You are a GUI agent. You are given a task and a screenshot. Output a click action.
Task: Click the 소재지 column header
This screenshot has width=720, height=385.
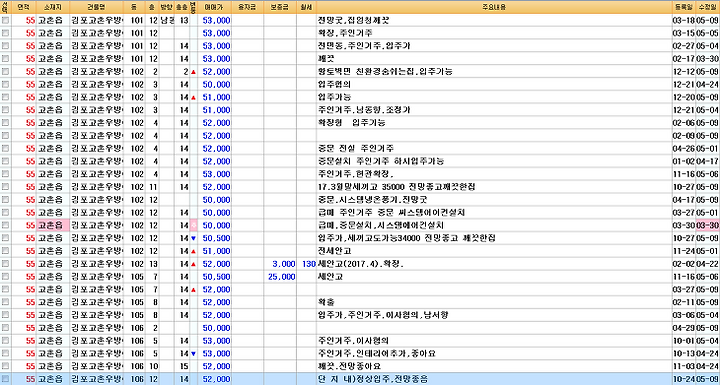[x=52, y=7]
